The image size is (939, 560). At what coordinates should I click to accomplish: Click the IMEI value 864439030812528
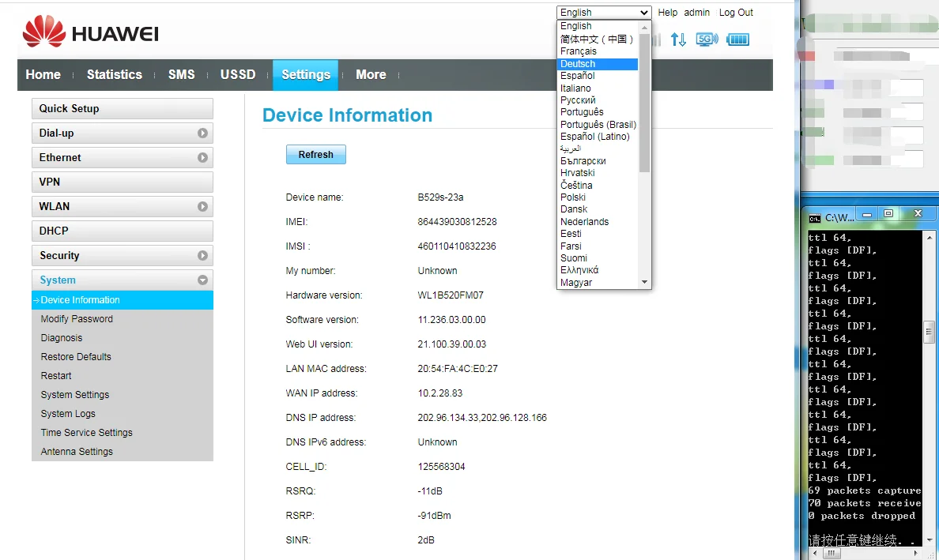click(x=458, y=222)
